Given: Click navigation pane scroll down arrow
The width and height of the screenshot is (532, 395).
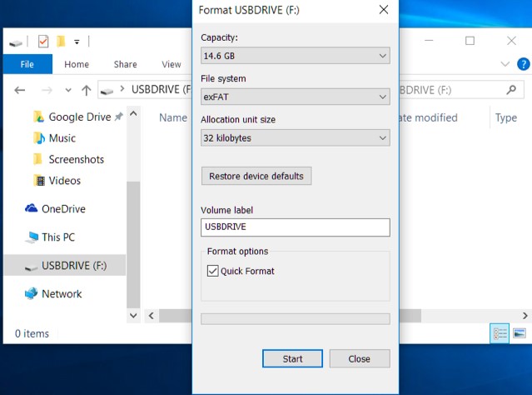Looking at the screenshot, I should [134, 316].
